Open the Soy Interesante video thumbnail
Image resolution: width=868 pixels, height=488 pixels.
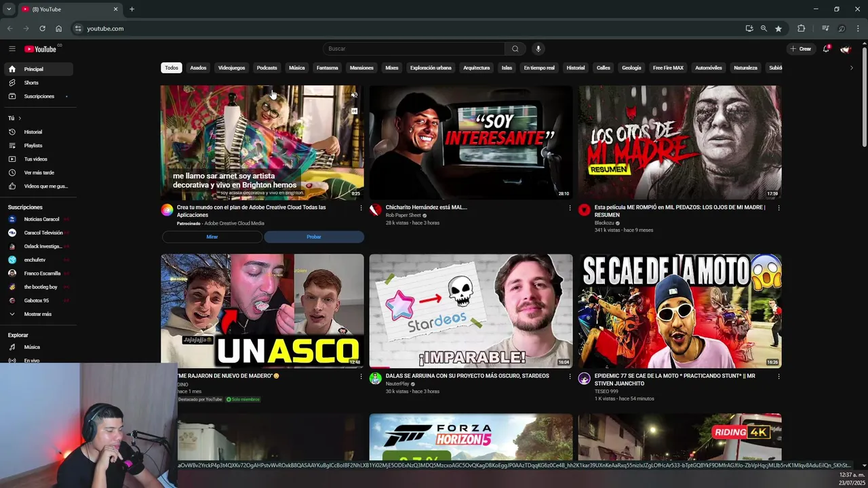(471, 142)
